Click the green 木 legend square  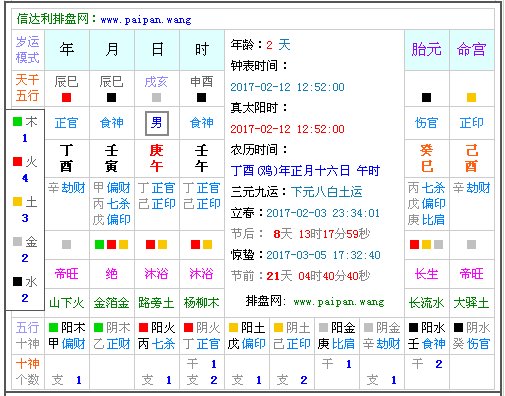17,122
